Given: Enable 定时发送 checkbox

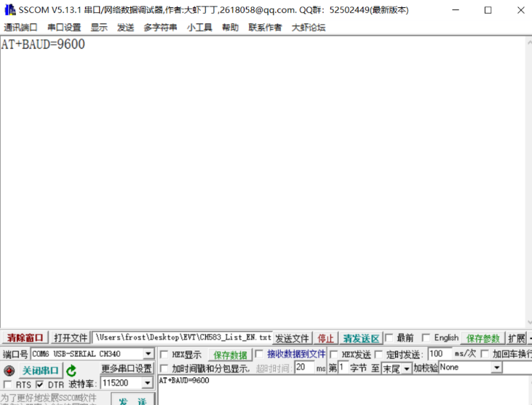Looking at the screenshot, I should (x=378, y=355).
